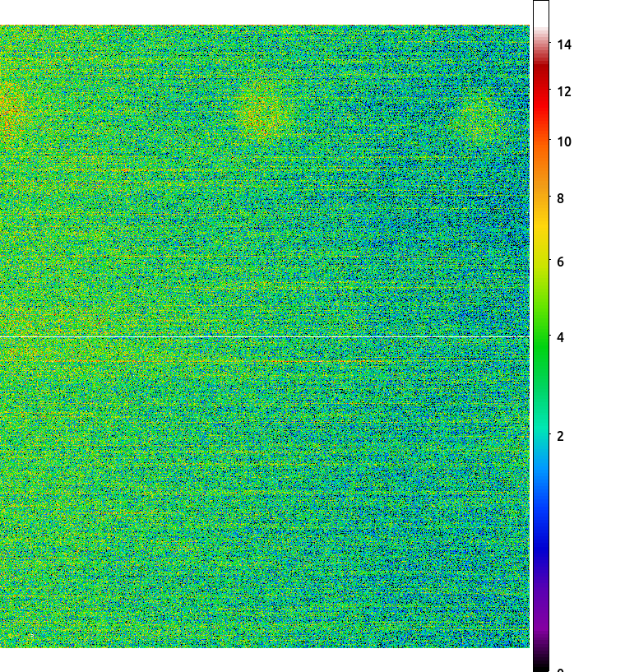This screenshot has height=672, width=625.
Task: Click the colorbar label 2
Action: click(560, 436)
